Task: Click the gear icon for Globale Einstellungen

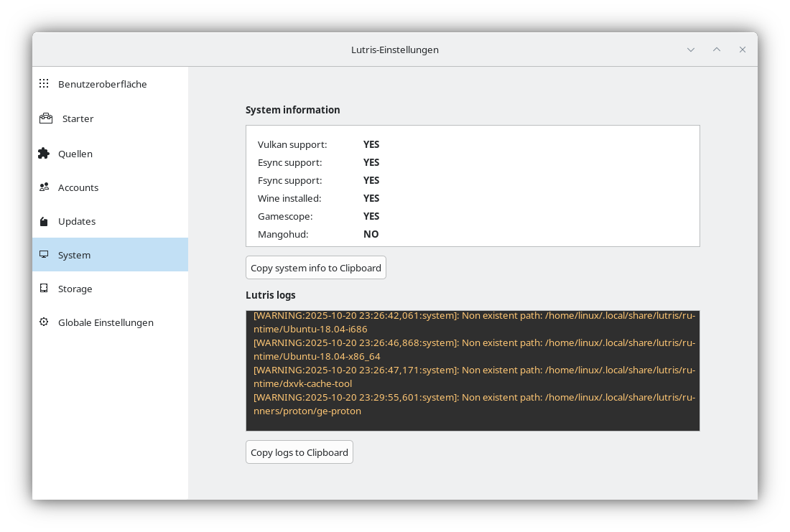Action: pyautogui.click(x=44, y=322)
